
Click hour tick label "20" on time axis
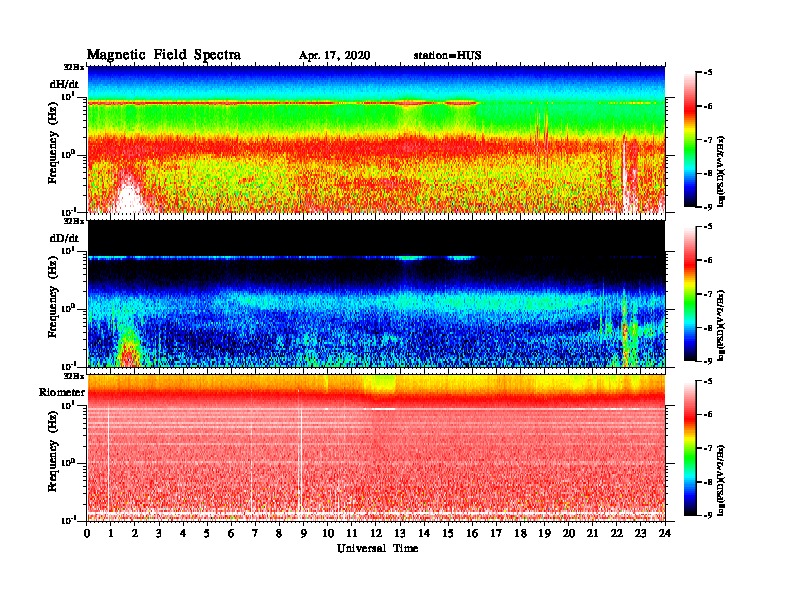pos(569,533)
